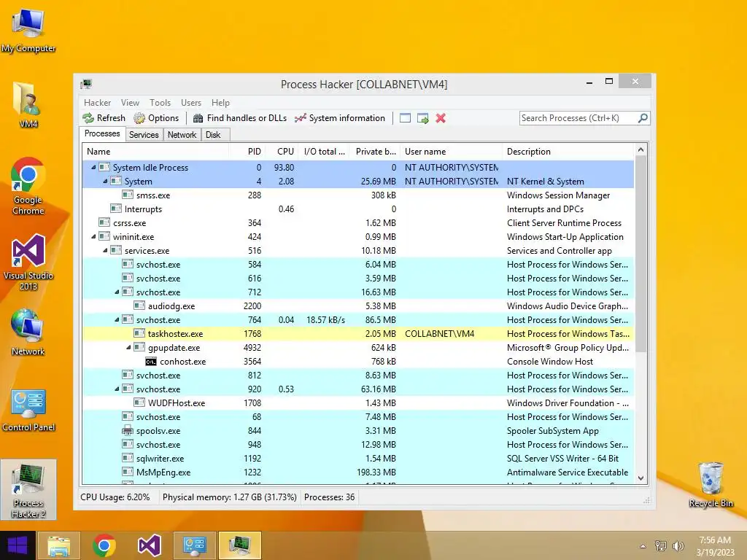Switch to the Network tab
The width and height of the screenshot is (747, 560).
[x=182, y=135]
